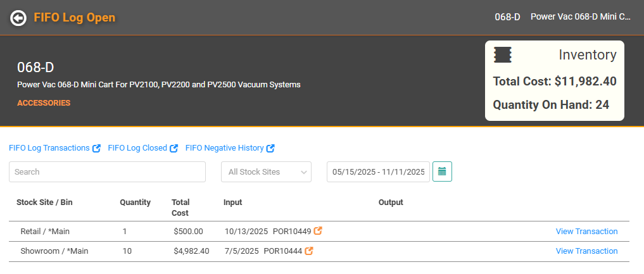Select the Showroom / *Main row
The height and width of the screenshot is (274, 644).
tap(54, 251)
